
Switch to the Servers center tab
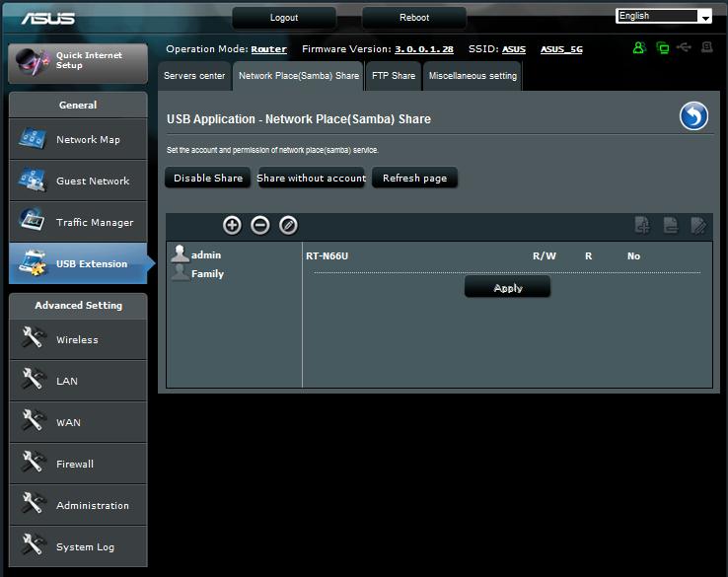pyautogui.click(x=194, y=76)
